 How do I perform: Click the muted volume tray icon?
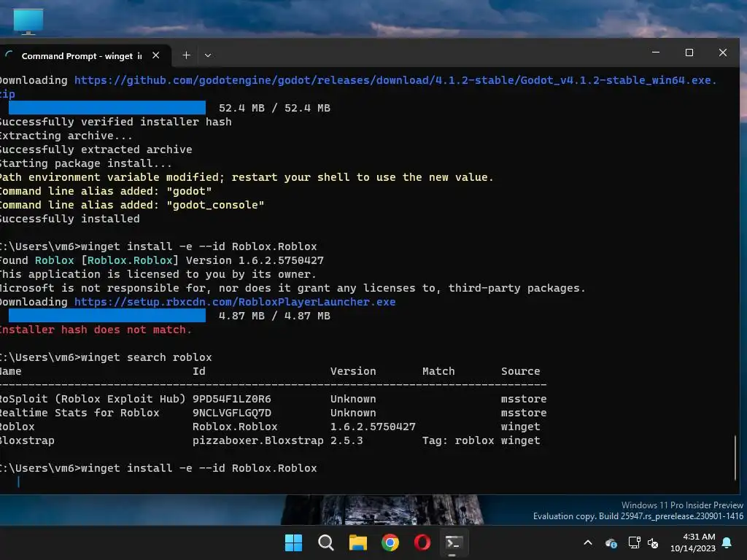pyautogui.click(x=653, y=542)
